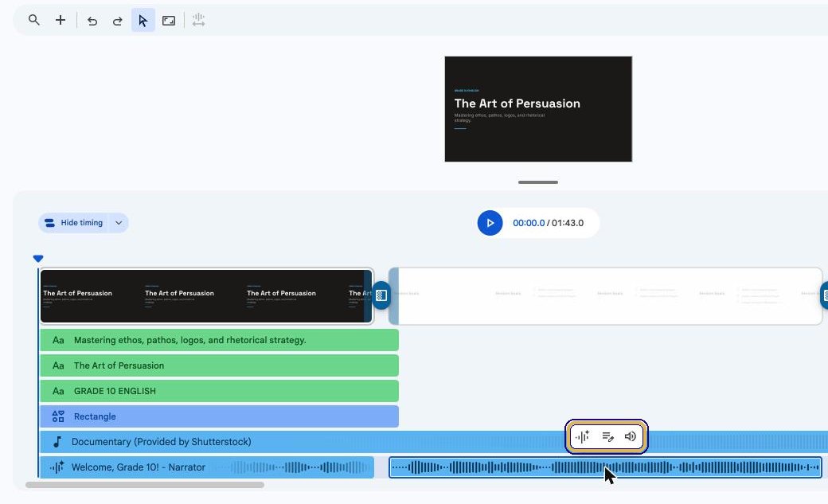Click the plus insert icon in toolbar

click(x=61, y=20)
